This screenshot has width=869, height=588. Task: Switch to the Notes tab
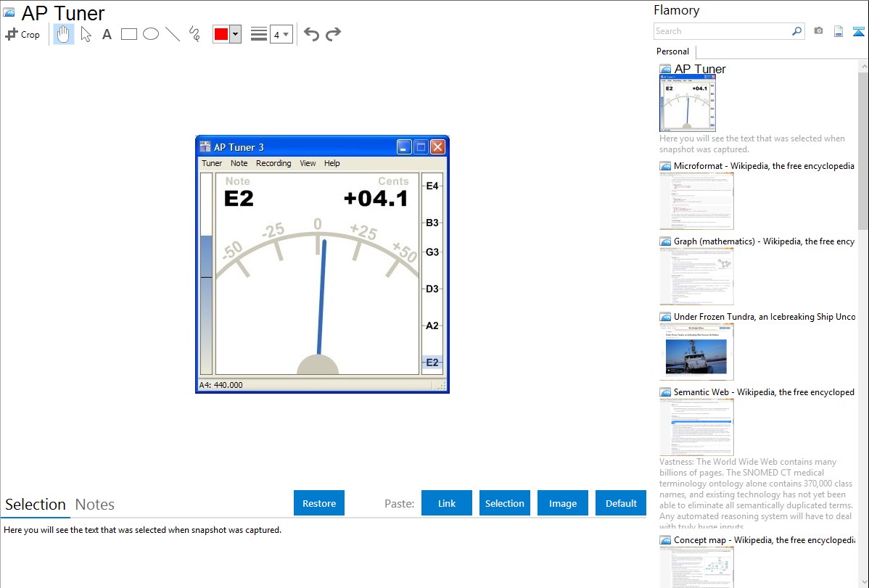tap(95, 505)
